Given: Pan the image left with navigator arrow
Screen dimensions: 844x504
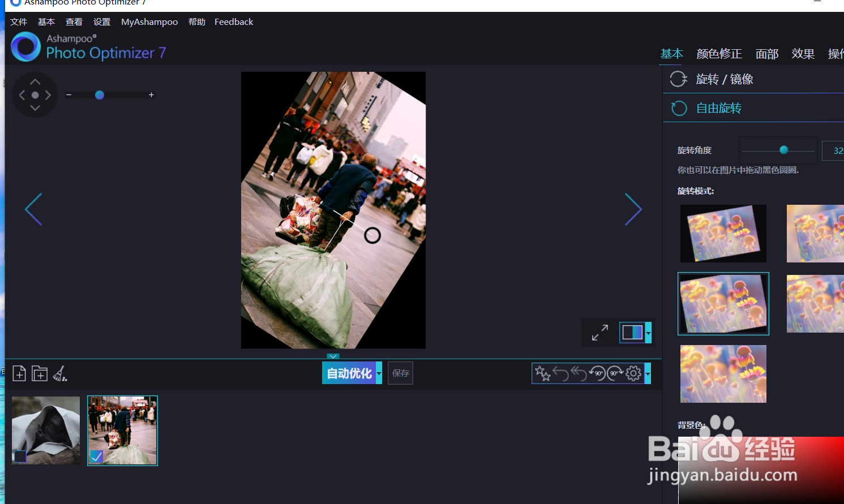Looking at the screenshot, I should click(22, 95).
